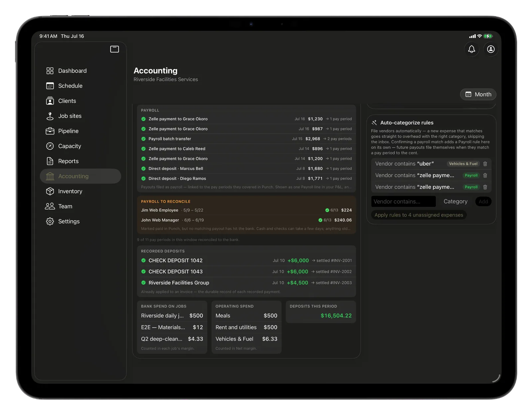
Task: Select Riverside daily job spend row
Action: click(x=172, y=316)
